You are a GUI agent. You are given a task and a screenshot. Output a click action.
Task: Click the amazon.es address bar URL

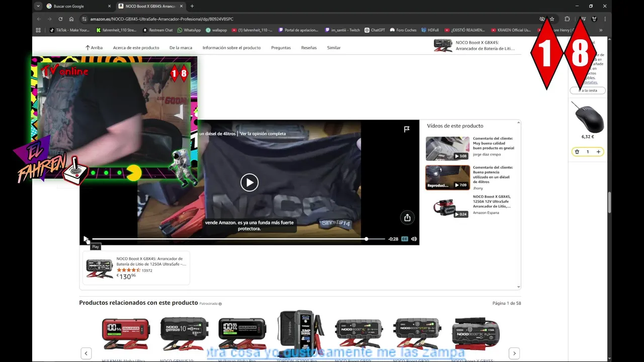click(x=162, y=19)
